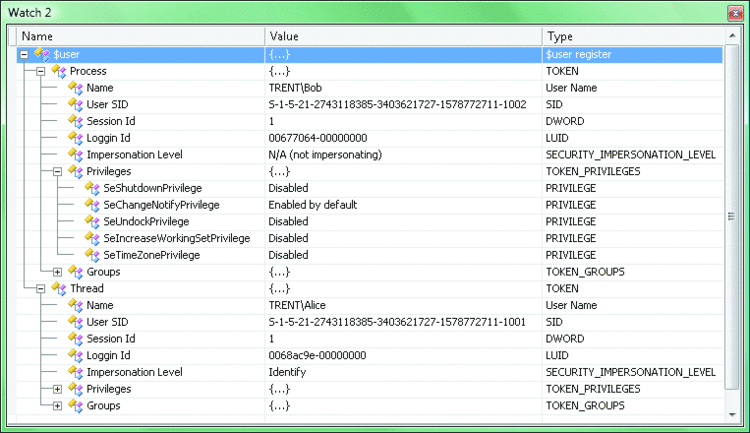
Task: Click the Process row icon
Action: (59, 71)
